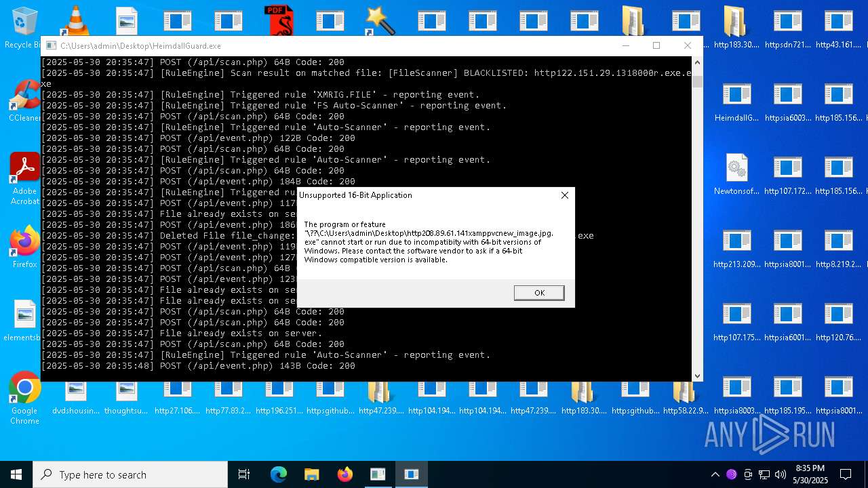The width and height of the screenshot is (868, 488).
Task: Open the volume control tray icon
Action: 781,474
